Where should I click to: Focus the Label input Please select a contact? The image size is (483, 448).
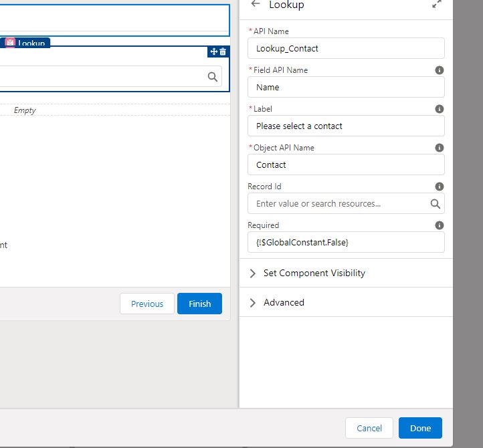pos(346,126)
